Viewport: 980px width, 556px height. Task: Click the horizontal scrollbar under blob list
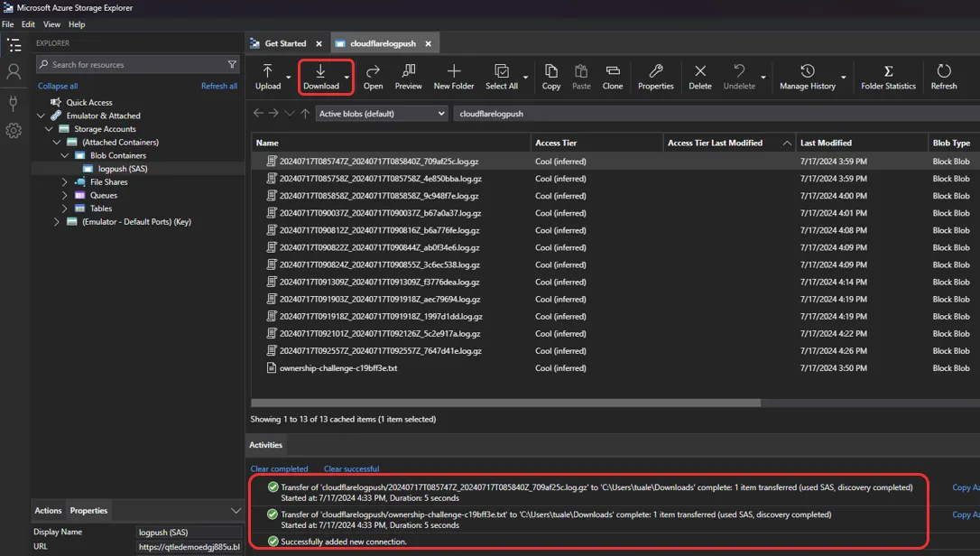tap(505, 403)
